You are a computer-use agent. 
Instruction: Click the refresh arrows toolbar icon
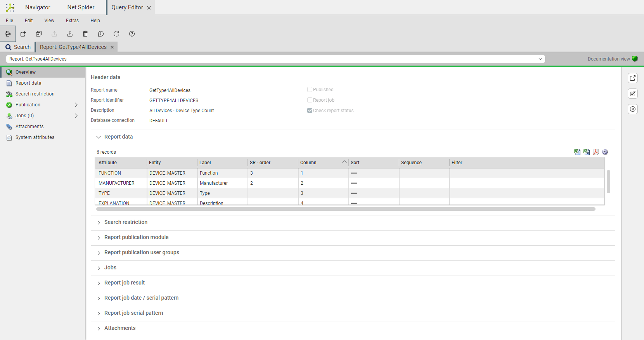pos(116,34)
